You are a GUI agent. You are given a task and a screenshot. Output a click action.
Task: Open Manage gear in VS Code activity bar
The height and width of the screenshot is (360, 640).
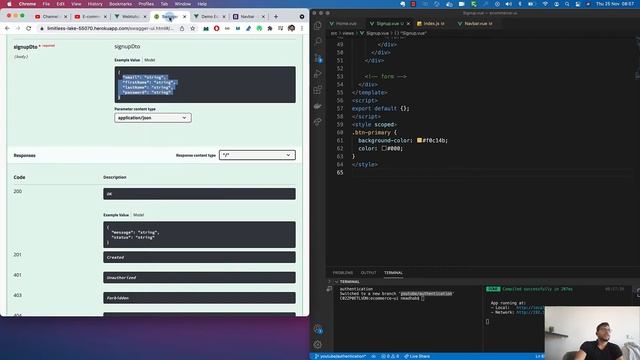click(x=318, y=345)
